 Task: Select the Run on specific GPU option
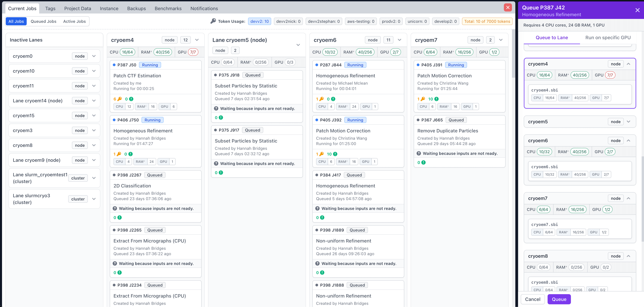tap(608, 37)
